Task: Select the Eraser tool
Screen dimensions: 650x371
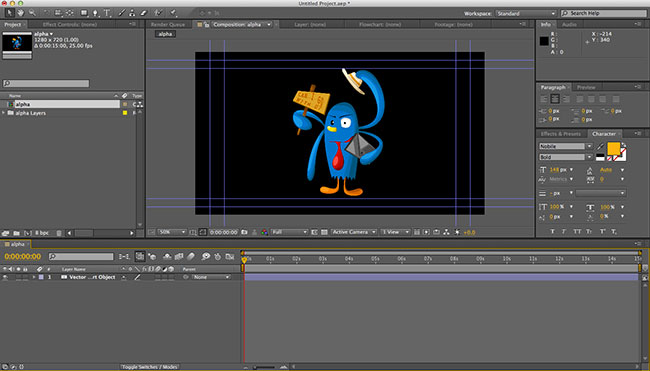Action: coord(143,13)
